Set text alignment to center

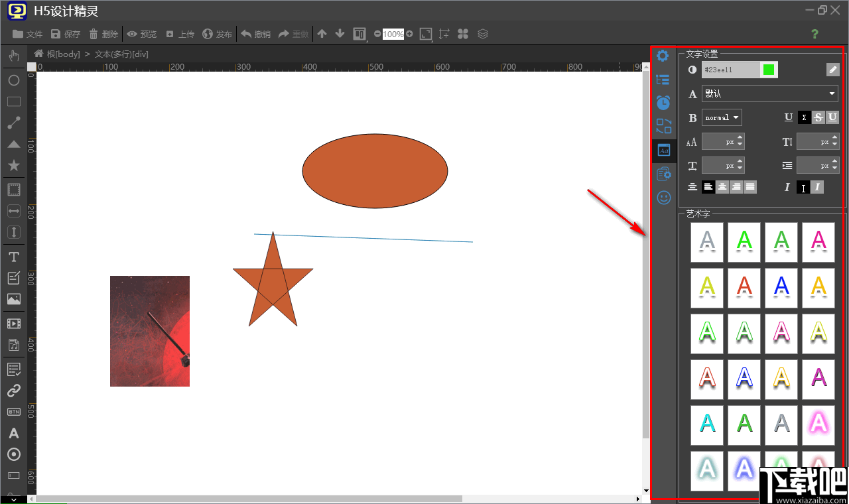coord(722,187)
